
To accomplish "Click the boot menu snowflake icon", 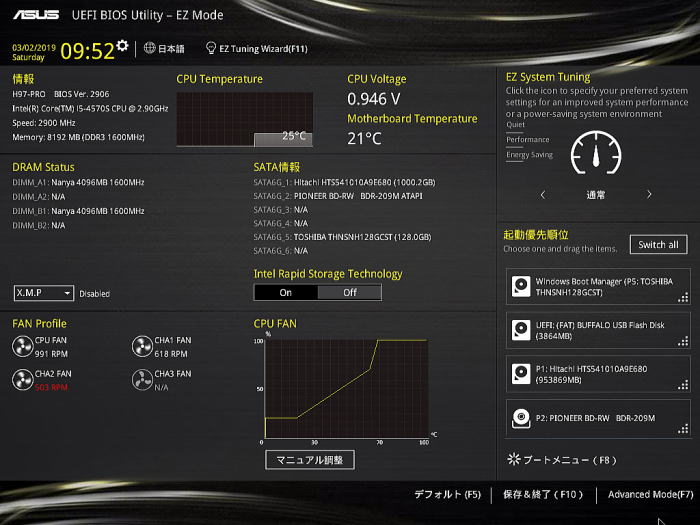I will 514,459.
